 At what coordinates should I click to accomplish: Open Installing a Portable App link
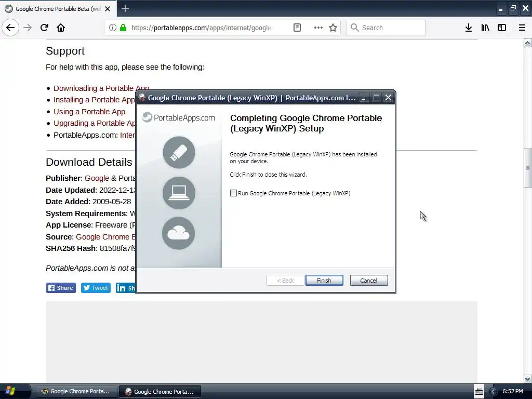coord(95,100)
